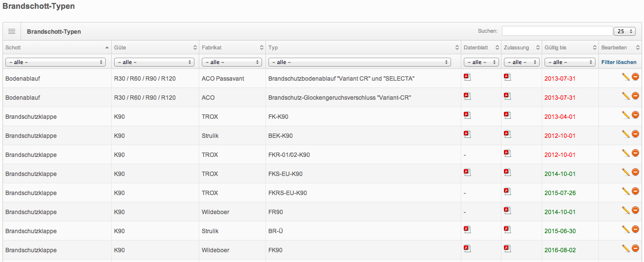644x262 pixels.
Task: Open Datenblatt PDF for BR-Ü row
Action: click(x=467, y=229)
